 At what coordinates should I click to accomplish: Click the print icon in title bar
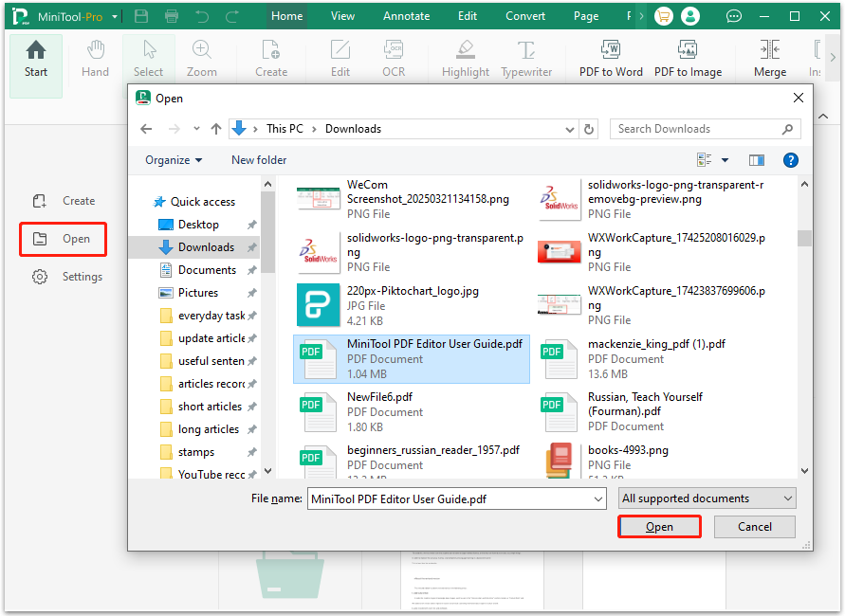172,16
